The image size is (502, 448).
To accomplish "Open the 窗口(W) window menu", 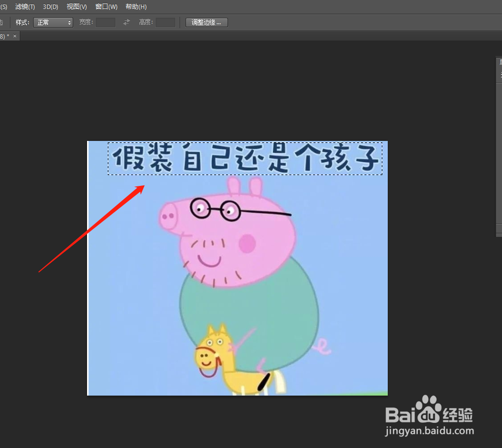I will [x=106, y=7].
